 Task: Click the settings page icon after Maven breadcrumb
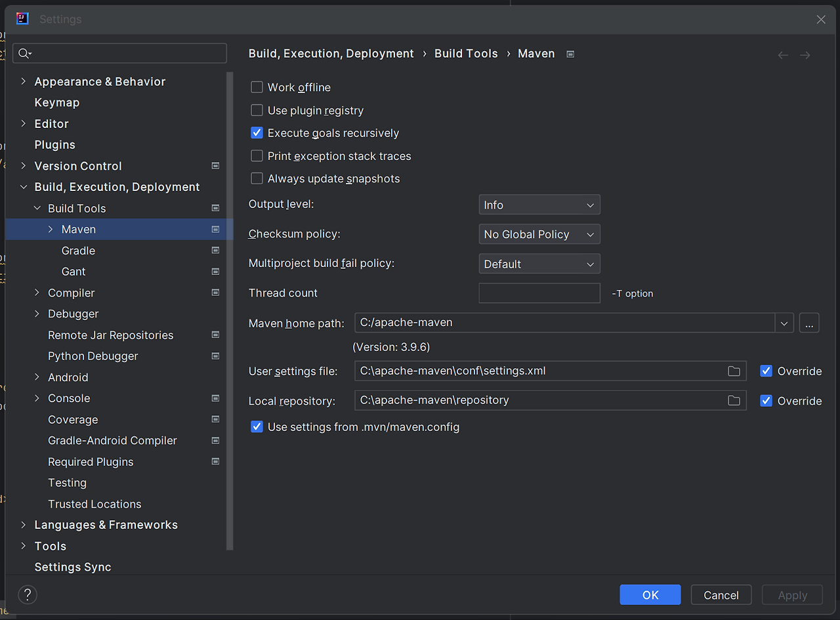(x=570, y=54)
